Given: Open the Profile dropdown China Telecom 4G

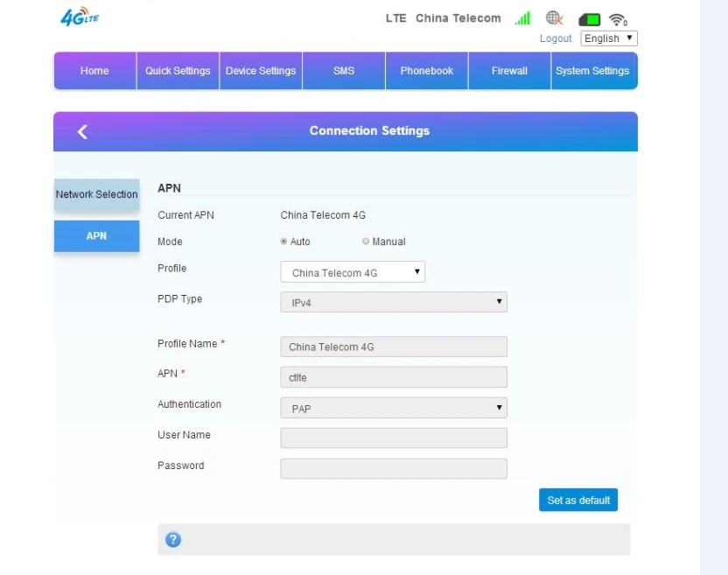Looking at the screenshot, I should coord(353,272).
